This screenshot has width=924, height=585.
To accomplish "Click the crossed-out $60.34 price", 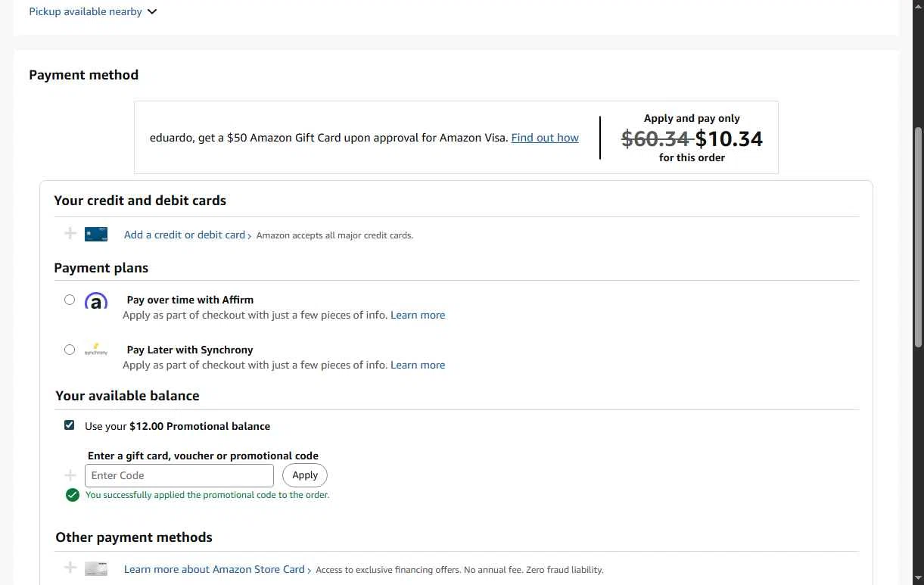I will pyautogui.click(x=655, y=138).
